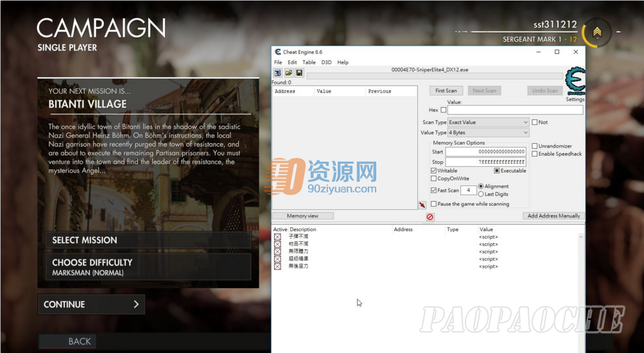Open the Edit menu
This screenshot has width=644, height=353.
coord(292,62)
